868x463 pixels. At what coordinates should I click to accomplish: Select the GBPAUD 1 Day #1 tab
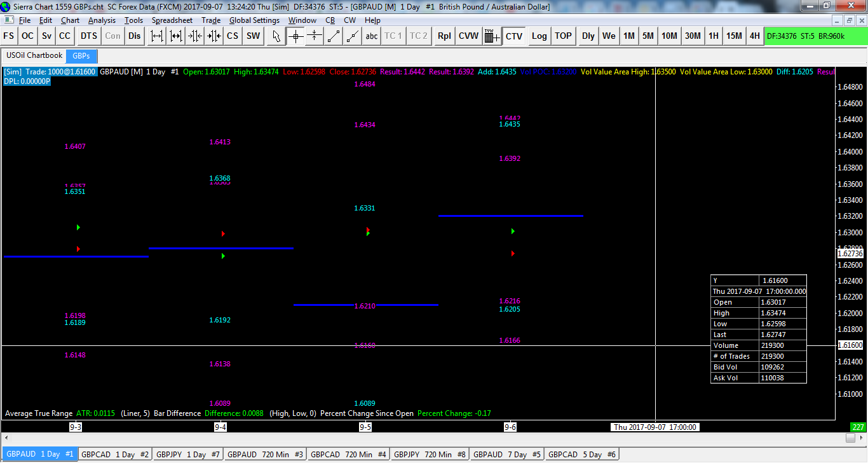coord(40,455)
